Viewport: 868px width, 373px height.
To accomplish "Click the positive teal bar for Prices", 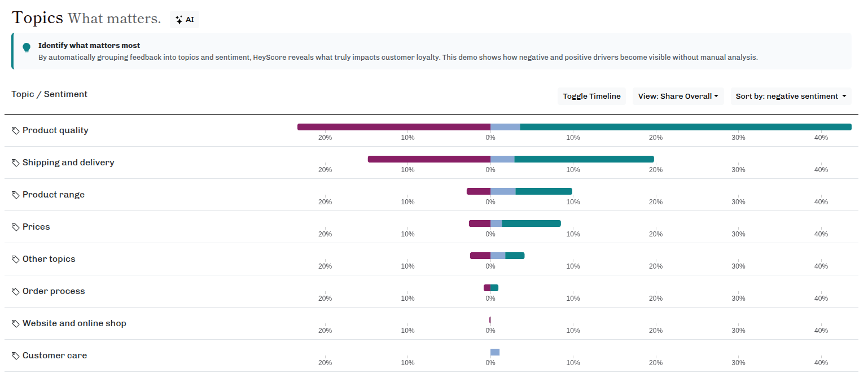I will 531,223.
